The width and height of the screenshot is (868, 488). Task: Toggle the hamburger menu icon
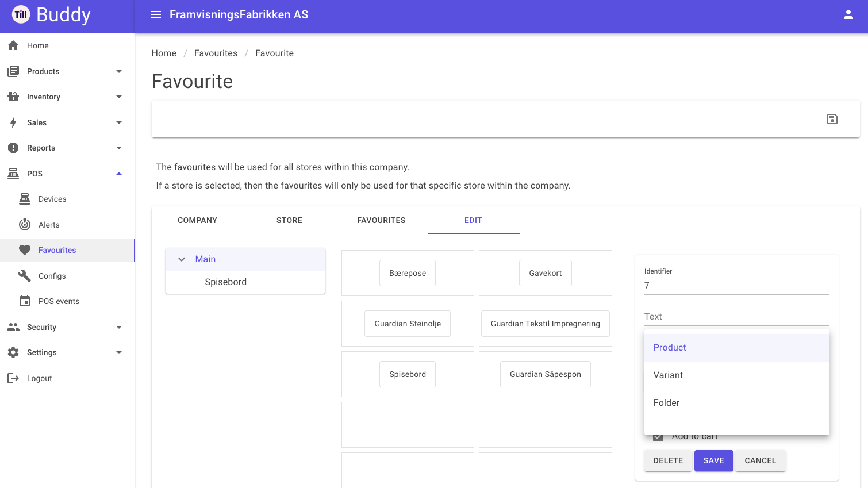click(155, 15)
